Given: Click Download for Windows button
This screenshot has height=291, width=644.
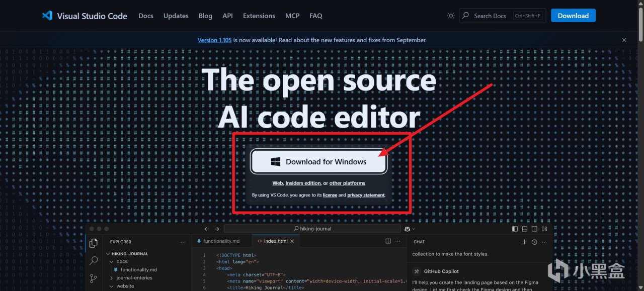Looking at the screenshot, I should tap(319, 162).
